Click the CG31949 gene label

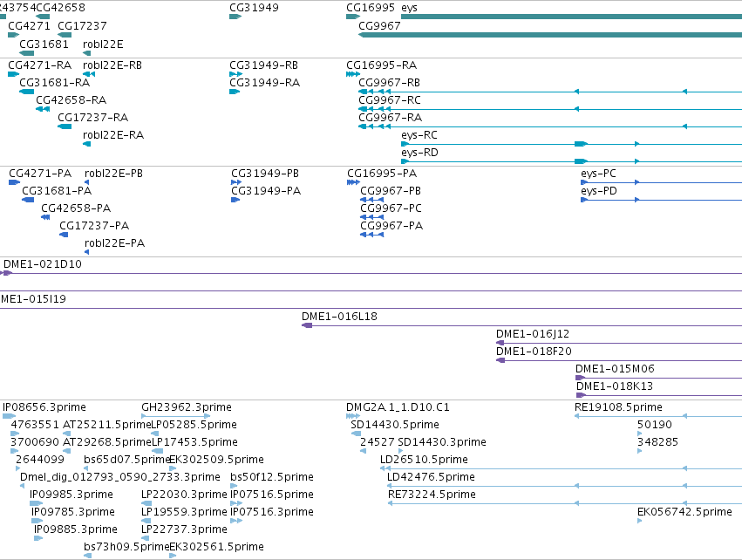pos(254,8)
